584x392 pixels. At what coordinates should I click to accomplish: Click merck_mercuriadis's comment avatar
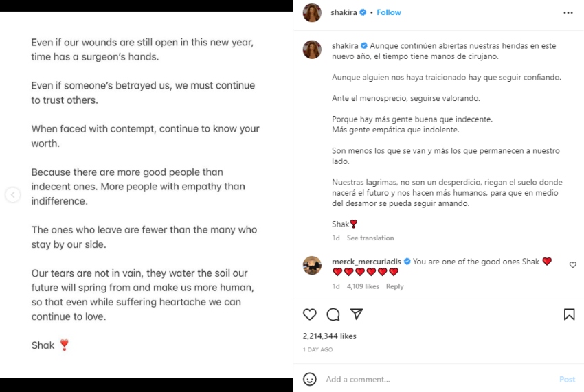312,265
